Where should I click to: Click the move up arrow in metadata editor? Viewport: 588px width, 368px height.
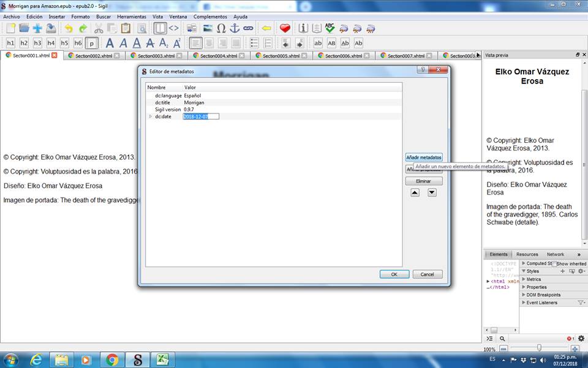pos(415,193)
